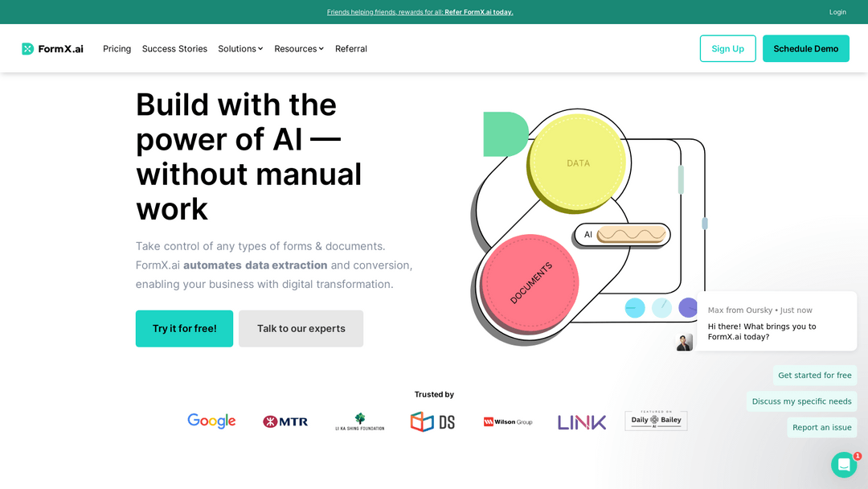Click the Google logo under Trusted by
Image resolution: width=868 pixels, height=489 pixels.
pos(211,421)
